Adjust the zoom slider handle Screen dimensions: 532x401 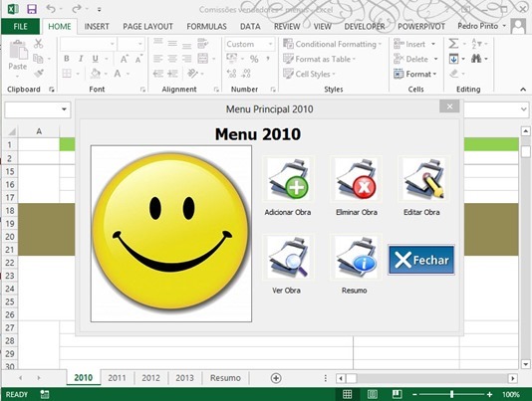[x=451, y=394]
